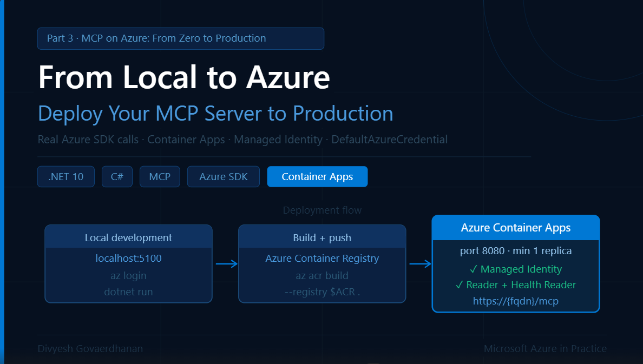643x364 pixels.
Task: Click 'Reader + Health Reader' checkmark line
Action: (x=516, y=285)
